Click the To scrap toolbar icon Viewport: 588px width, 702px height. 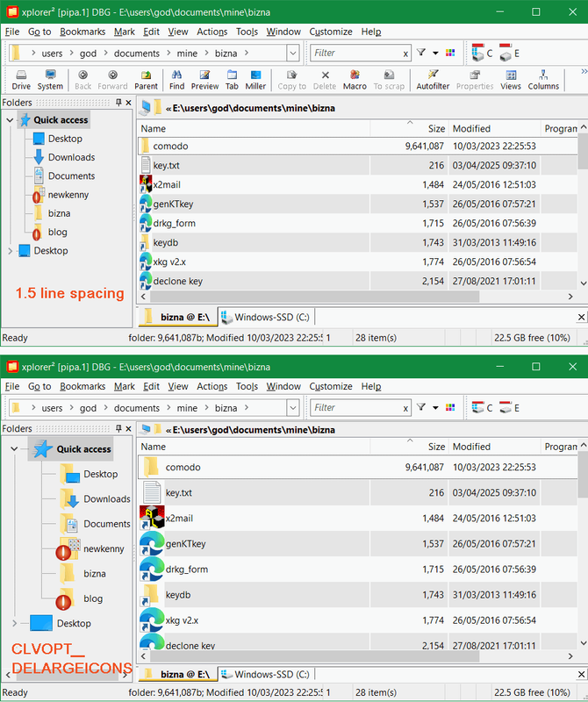[389, 80]
